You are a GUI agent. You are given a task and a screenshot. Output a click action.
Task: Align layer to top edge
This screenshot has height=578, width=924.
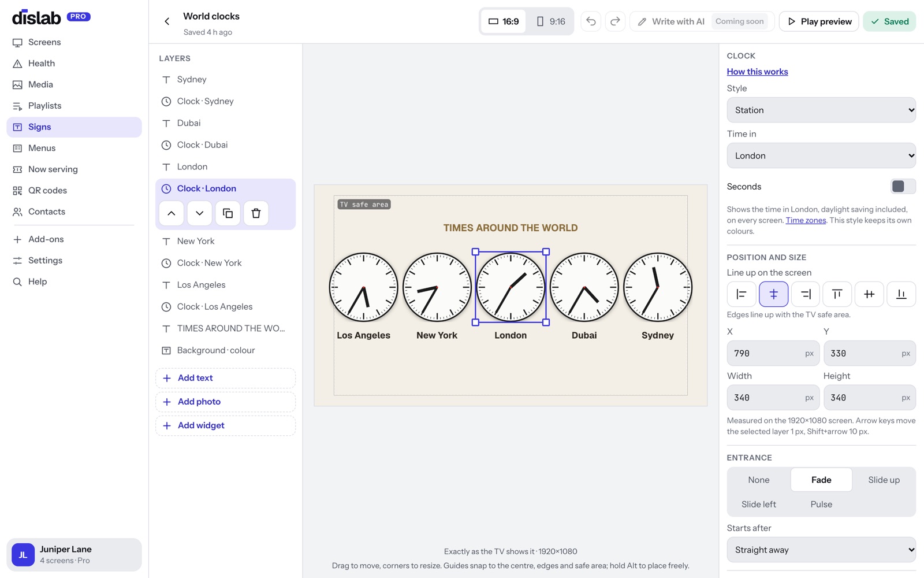tap(837, 294)
